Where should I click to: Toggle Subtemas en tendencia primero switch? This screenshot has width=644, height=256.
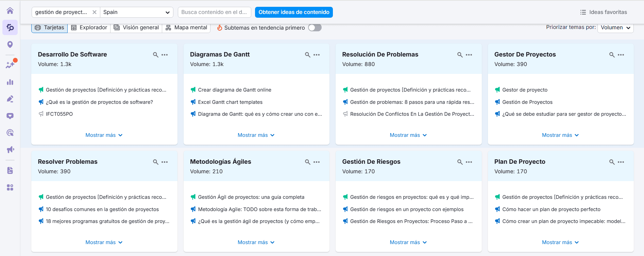click(x=315, y=28)
